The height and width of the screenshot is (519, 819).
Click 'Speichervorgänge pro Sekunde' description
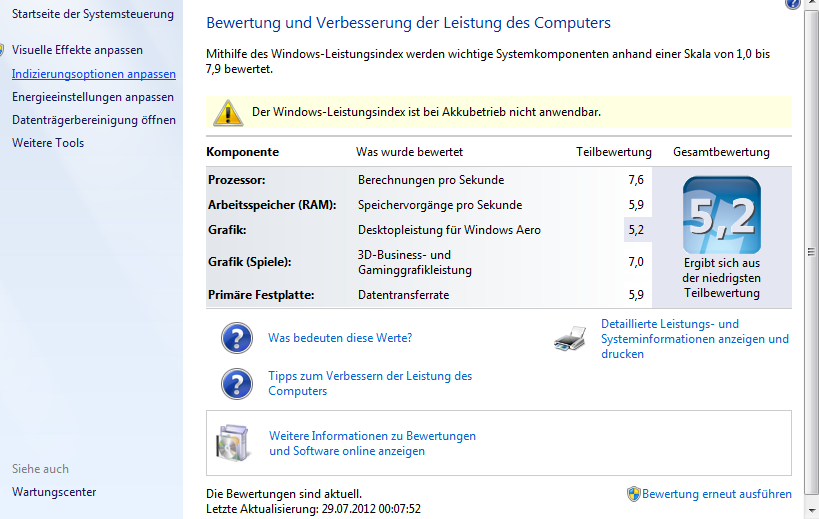(440, 205)
